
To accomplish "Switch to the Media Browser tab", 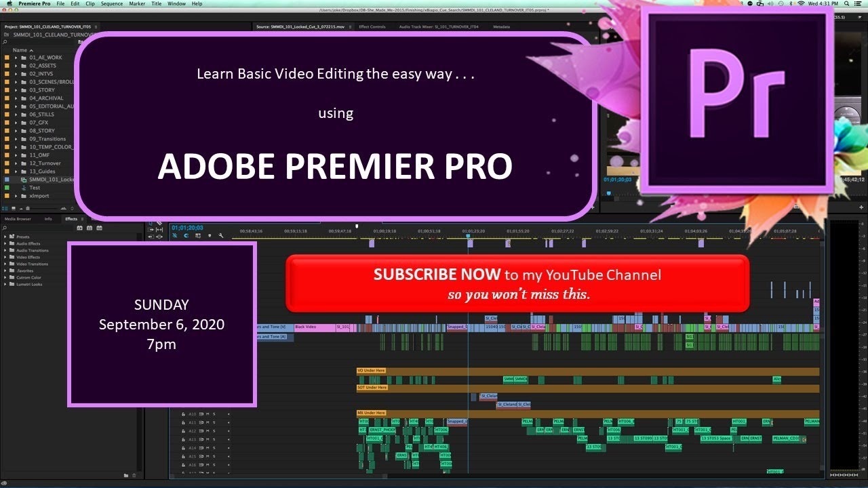I will [x=18, y=219].
